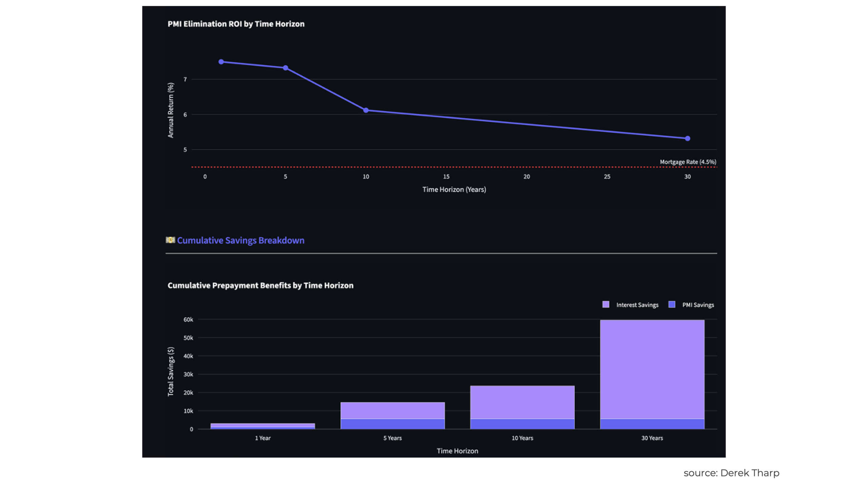868x488 pixels.
Task: Click the money emoji beside Cumulative Savings Breakdown
Action: tap(170, 240)
